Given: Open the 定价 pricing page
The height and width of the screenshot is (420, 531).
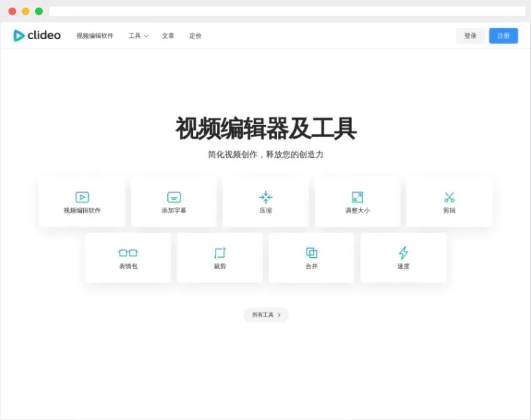Looking at the screenshot, I should pyautogui.click(x=195, y=36).
